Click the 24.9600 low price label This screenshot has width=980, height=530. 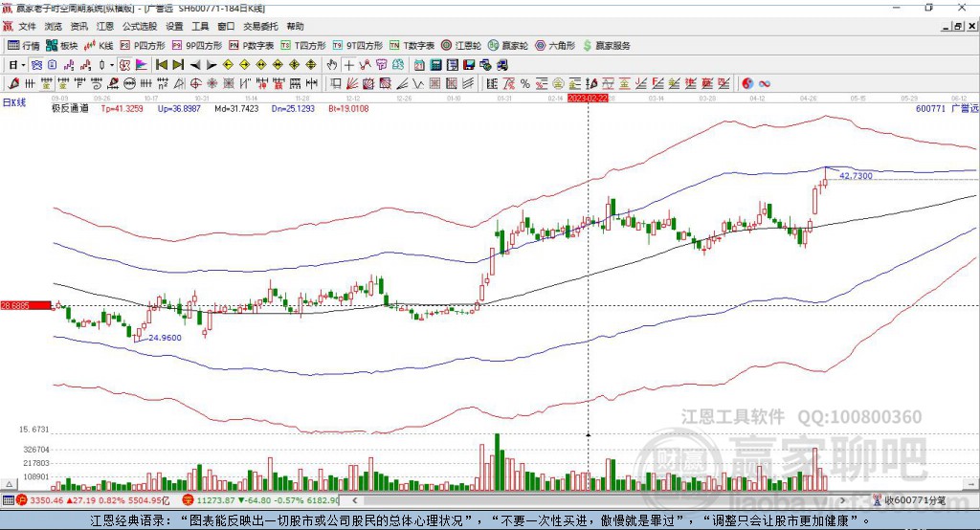[x=165, y=338]
